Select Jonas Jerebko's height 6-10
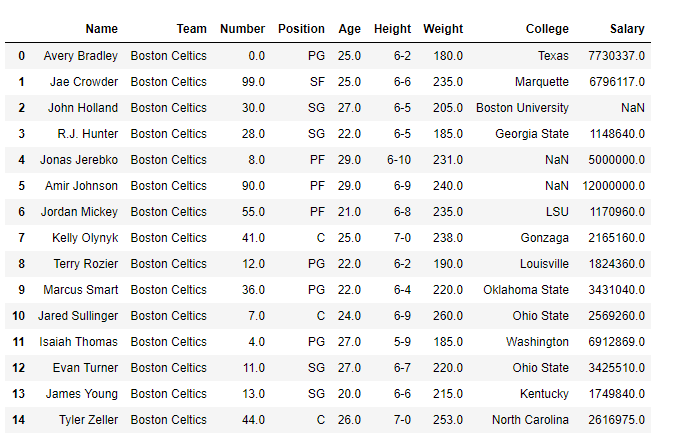The height and width of the screenshot is (440, 698). [x=396, y=159]
